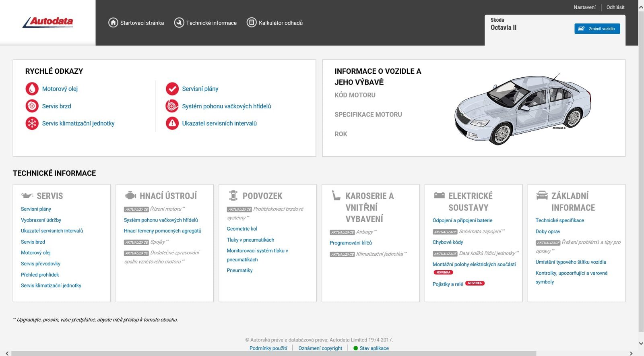Screen dimensions: 644x356
Task: Open Monitorovací systém tlaku v pneumatikách
Action: tap(258, 255)
